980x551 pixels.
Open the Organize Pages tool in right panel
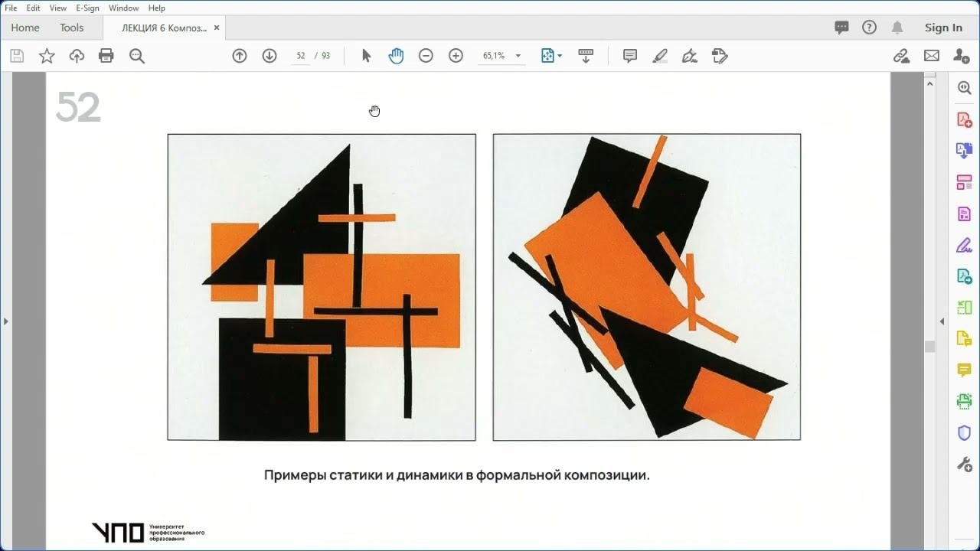(965, 183)
